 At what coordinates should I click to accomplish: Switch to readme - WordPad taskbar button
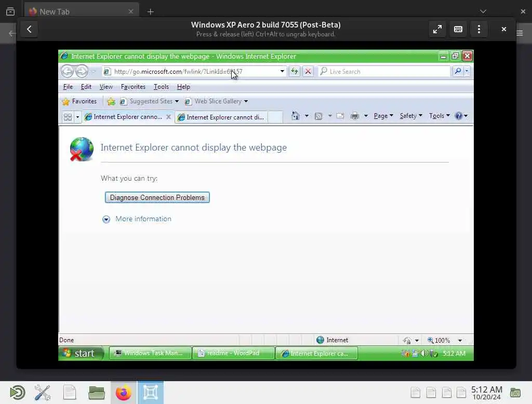point(233,354)
